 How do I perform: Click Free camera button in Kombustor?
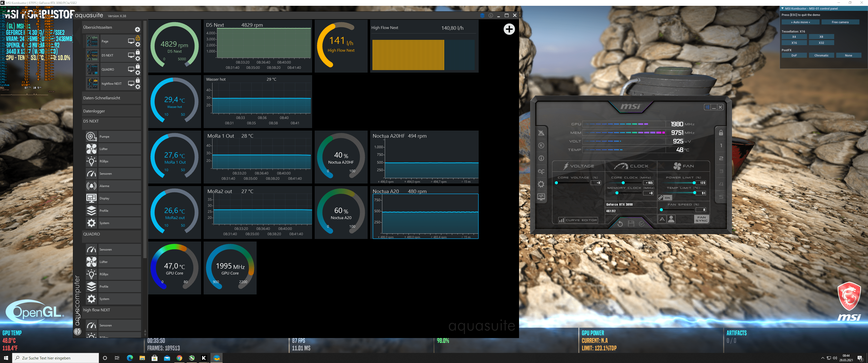[840, 22]
